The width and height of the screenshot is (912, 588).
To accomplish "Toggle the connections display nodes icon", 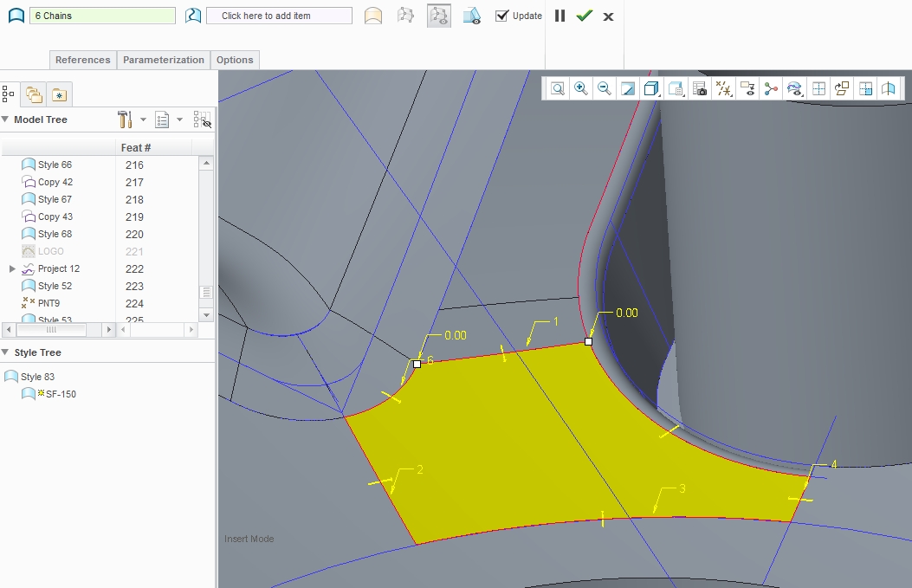I will pos(771,88).
